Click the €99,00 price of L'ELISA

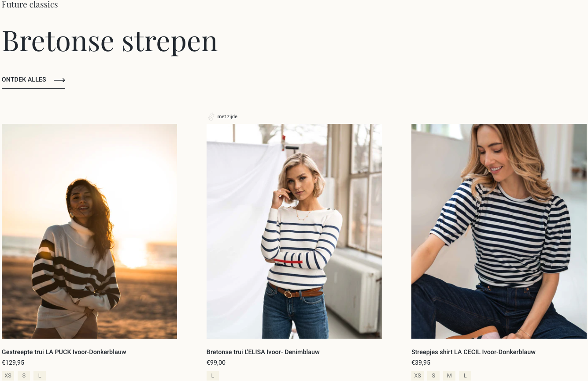216,362
